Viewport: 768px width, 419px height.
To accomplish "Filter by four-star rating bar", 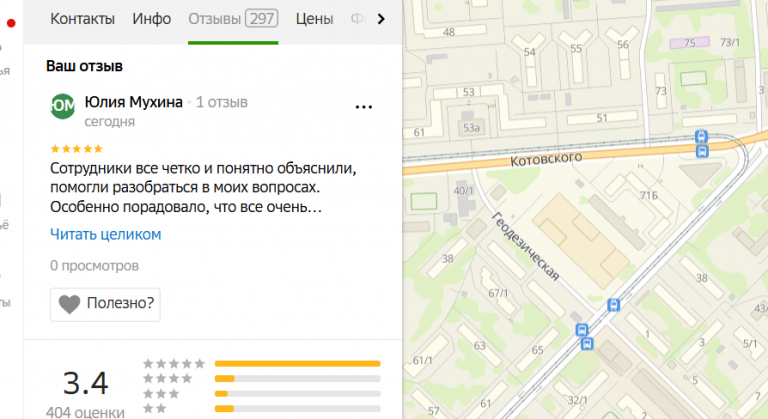I will coord(297,378).
